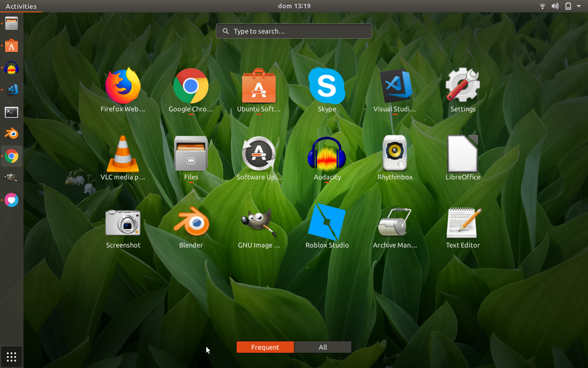The image size is (588, 368).
Task: Open Ubuntu Software from the app grid
Action: click(259, 91)
